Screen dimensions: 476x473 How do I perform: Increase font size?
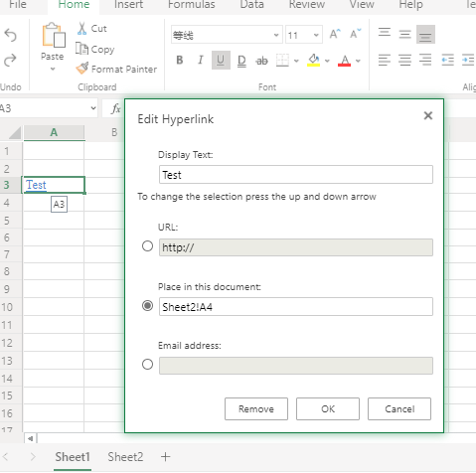point(335,34)
